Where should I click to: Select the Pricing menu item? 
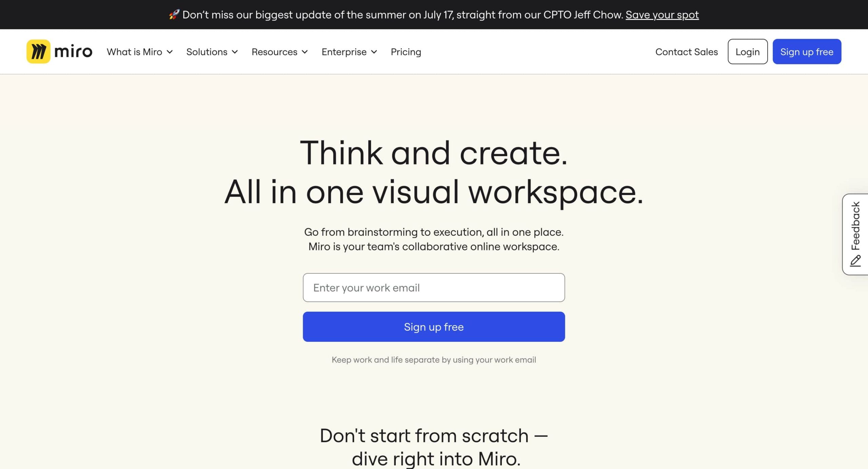click(x=406, y=52)
